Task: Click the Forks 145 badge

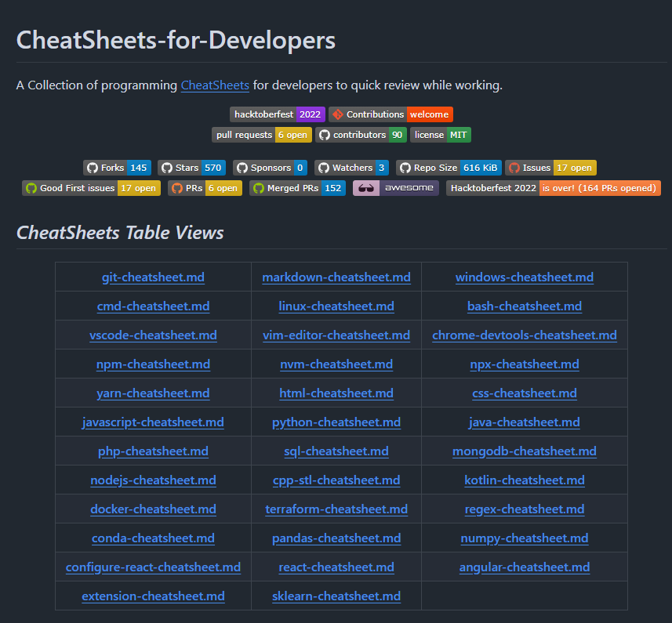Action: click(x=117, y=168)
